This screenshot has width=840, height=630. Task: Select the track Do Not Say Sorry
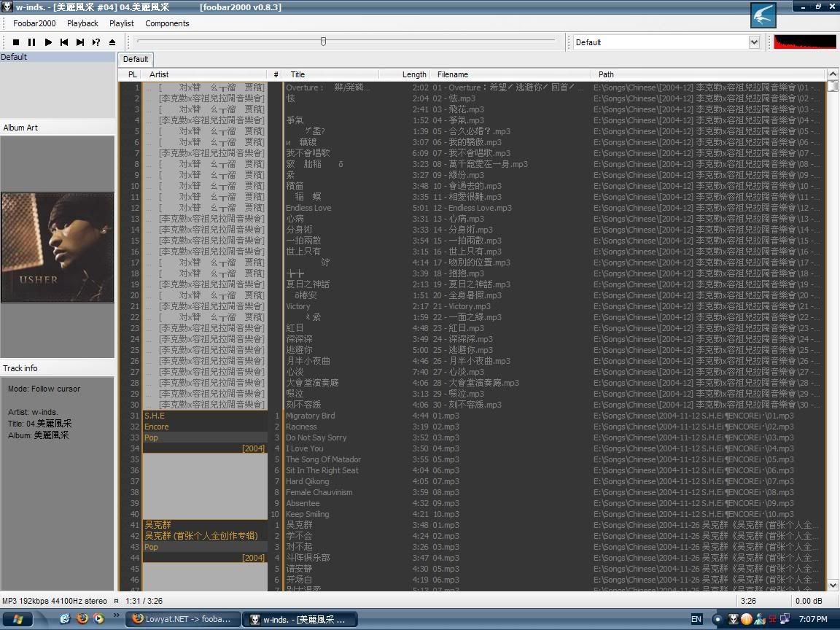tap(316, 437)
